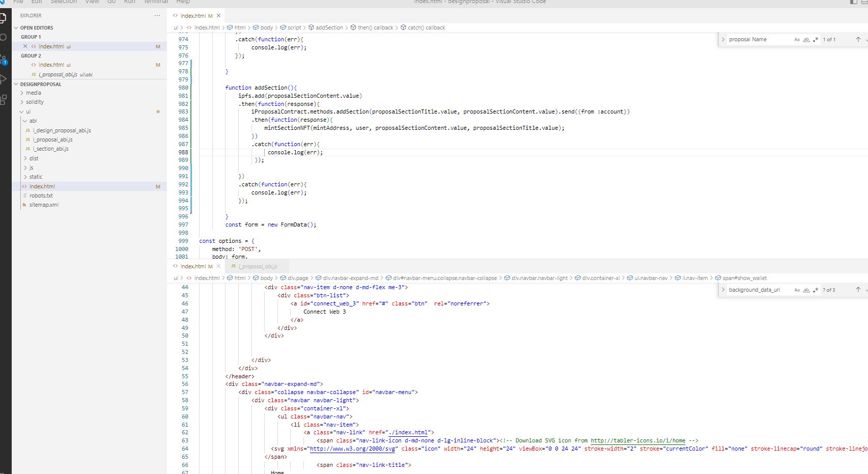Click line number 988 in top editor
The height and width of the screenshot is (474, 868).
(183, 152)
